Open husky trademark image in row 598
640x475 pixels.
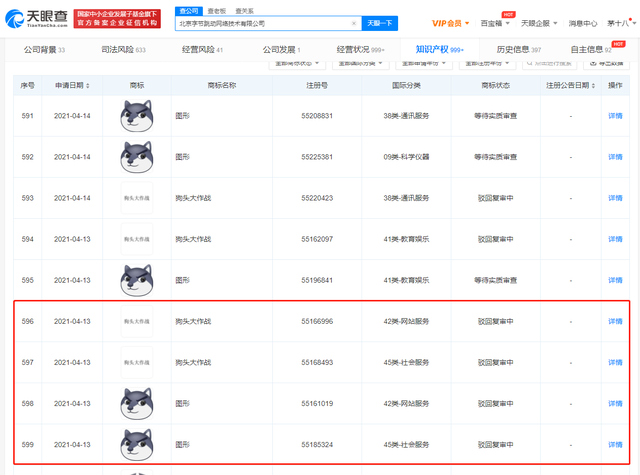tap(137, 404)
